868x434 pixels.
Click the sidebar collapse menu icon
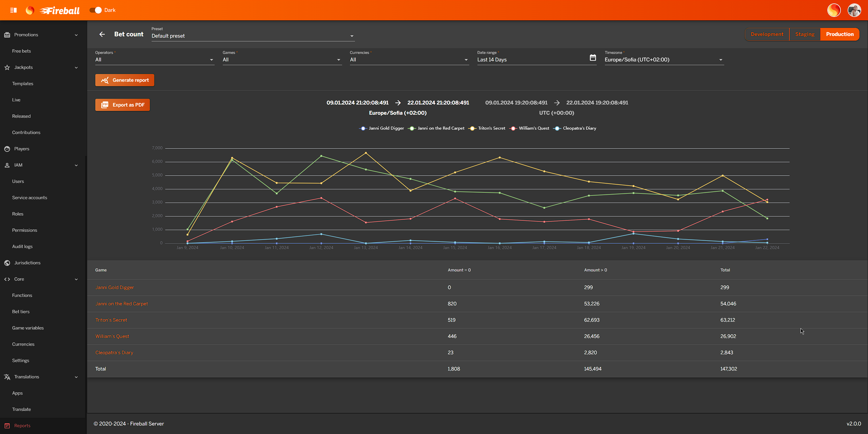[x=14, y=10]
